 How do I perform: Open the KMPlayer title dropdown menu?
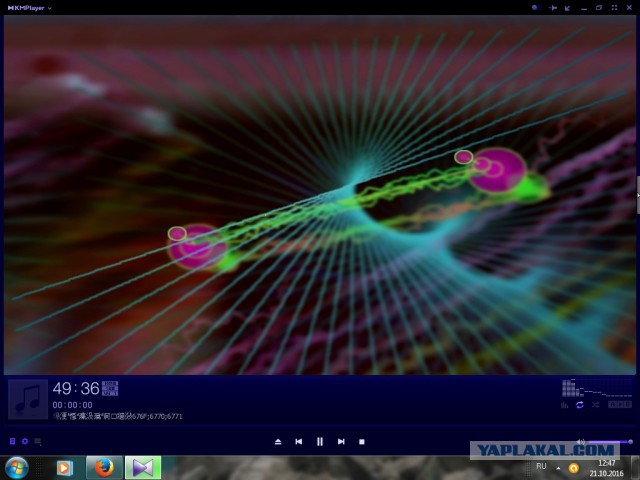point(29,8)
